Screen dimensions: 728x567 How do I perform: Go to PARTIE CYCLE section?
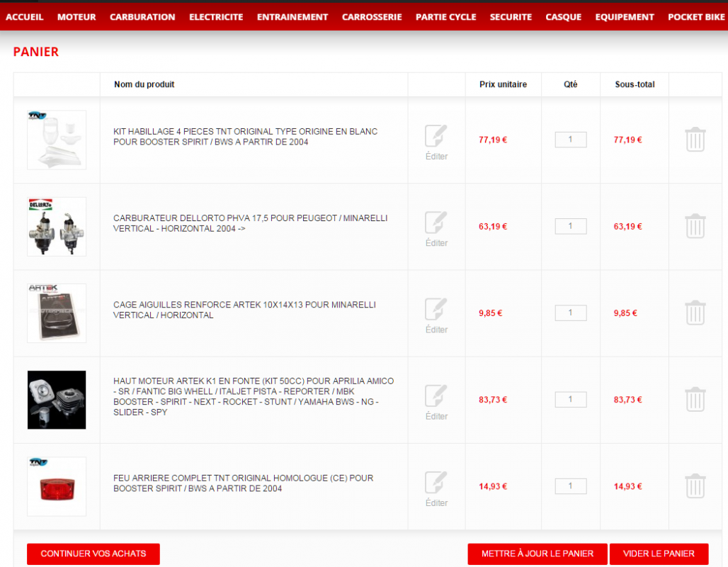445,17
